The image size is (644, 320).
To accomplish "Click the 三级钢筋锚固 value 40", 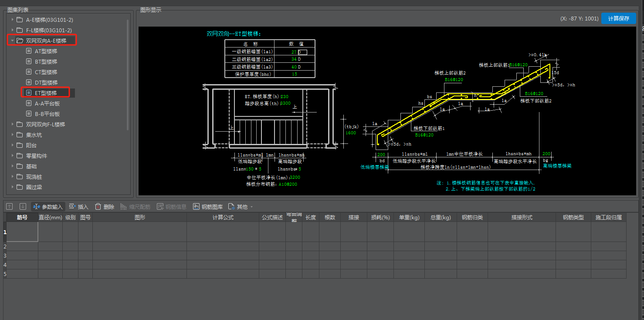I will 294,67.
